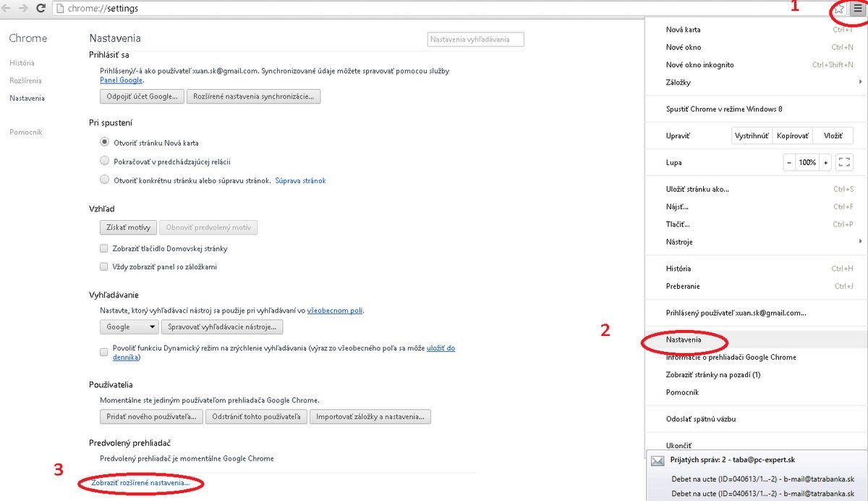Click 'Odstrániť tohto používateľa' button

pyautogui.click(x=257, y=417)
